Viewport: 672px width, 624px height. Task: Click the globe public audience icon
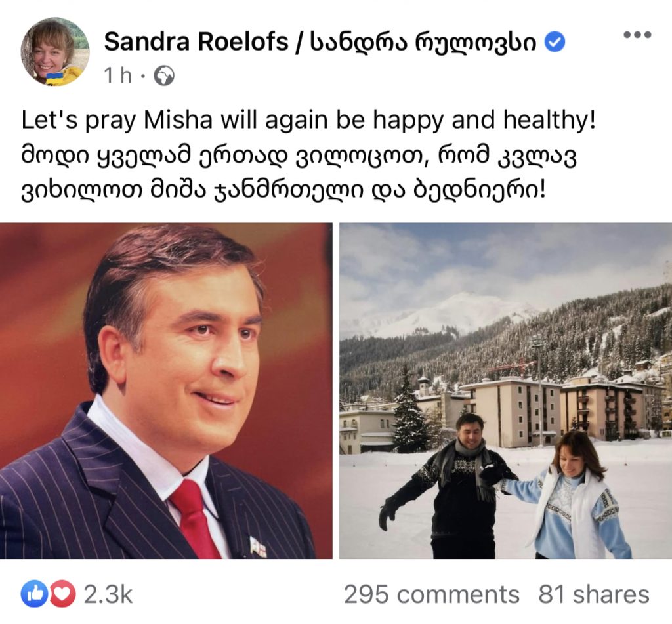(x=163, y=76)
